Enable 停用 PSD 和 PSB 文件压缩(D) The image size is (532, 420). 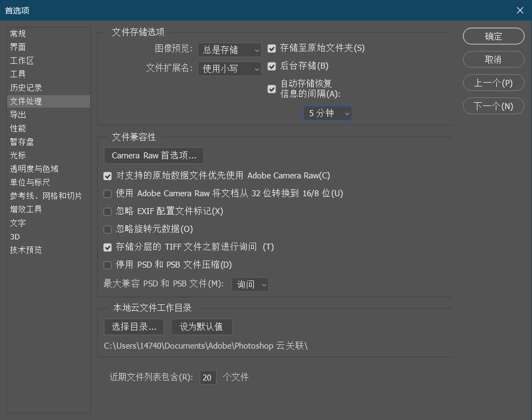tap(107, 265)
